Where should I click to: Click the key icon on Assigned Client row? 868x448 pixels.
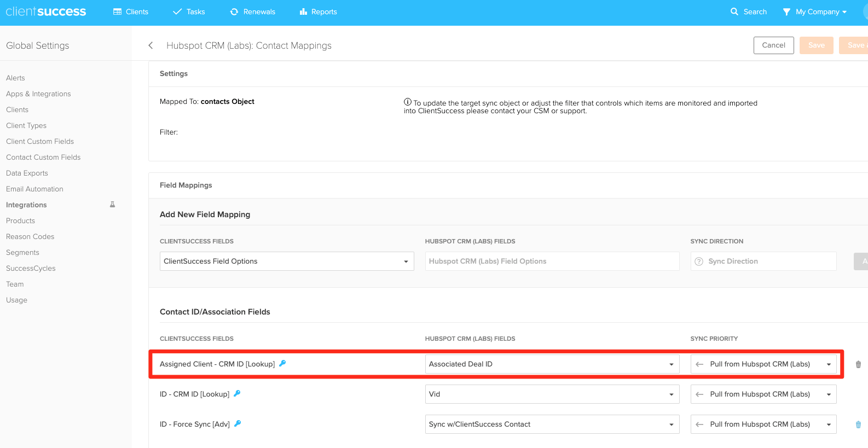click(282, 363)
